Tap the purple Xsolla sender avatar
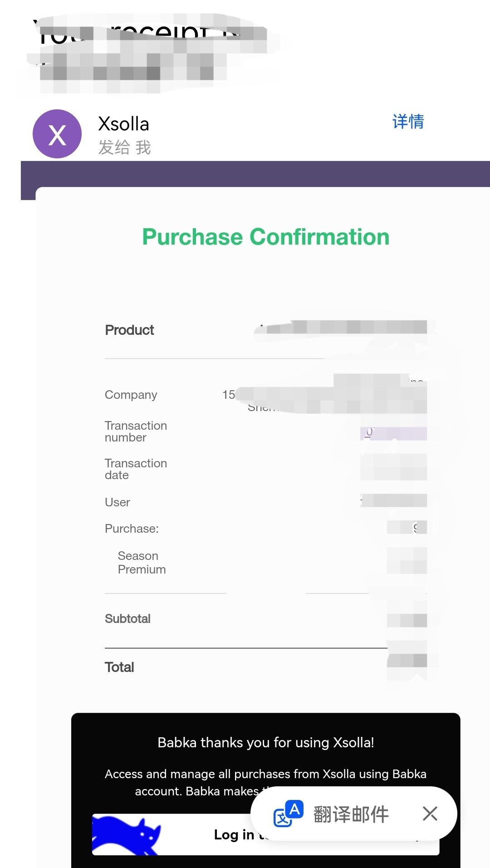The image size is (490, 868). (57, 134)
